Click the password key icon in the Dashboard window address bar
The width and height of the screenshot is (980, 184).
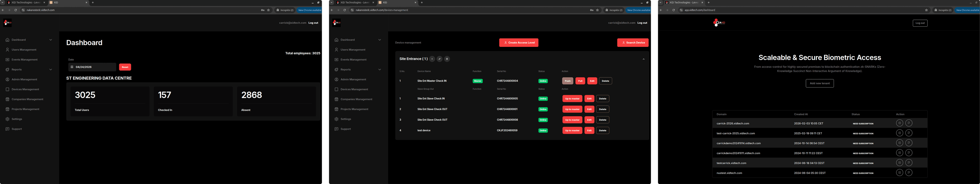[x=263, y=10]
